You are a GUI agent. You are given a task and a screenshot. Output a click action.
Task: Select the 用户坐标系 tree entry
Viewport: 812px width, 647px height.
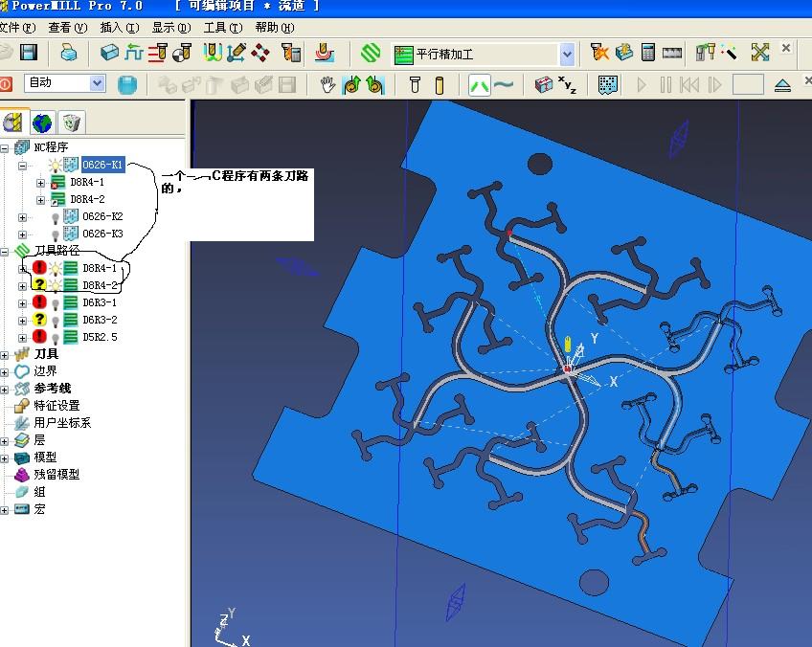click(62, 422)
